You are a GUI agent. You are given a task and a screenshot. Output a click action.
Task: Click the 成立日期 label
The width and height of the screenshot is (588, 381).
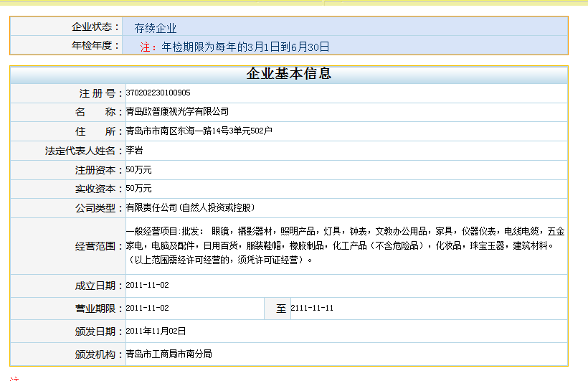[x=99, y=286]
